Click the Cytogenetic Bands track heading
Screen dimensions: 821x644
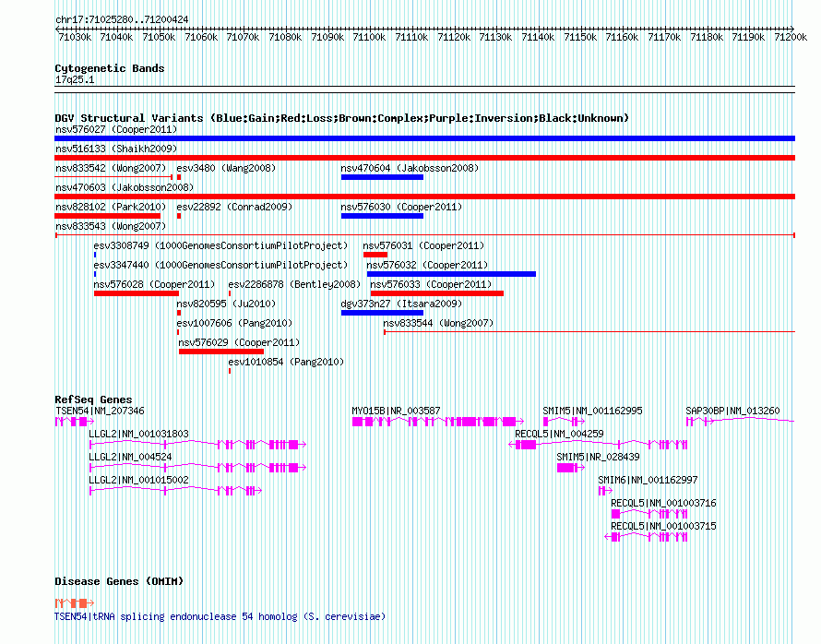coord(110,68)
